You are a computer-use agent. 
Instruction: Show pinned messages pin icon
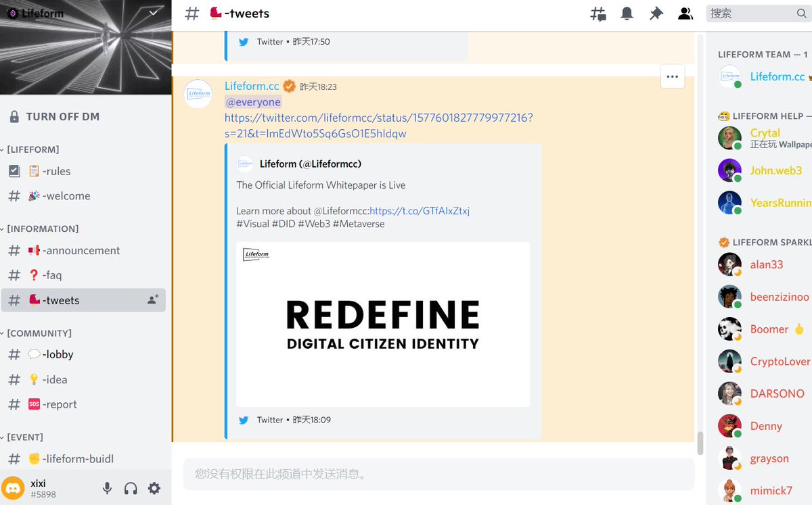(656, 14)
